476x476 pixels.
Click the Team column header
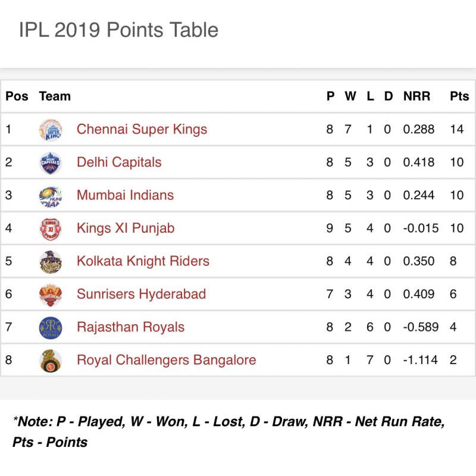pos(55,96)
